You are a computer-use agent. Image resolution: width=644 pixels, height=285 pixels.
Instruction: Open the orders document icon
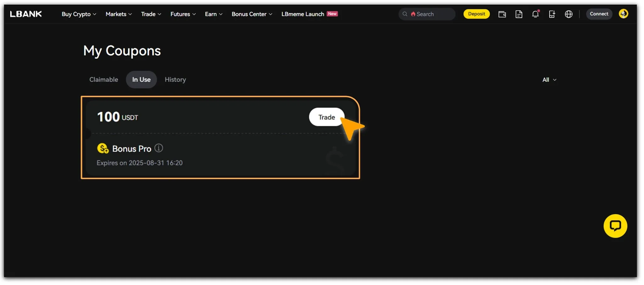[519, 14]
